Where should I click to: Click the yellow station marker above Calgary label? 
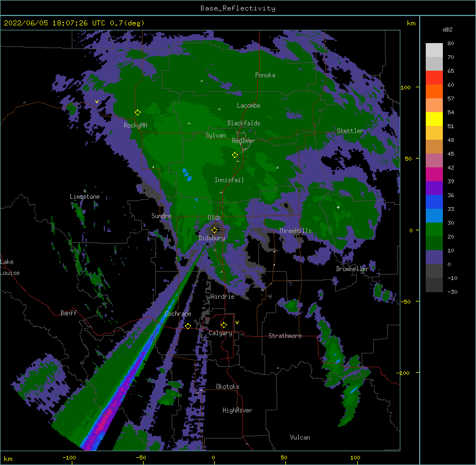[224, 325]
